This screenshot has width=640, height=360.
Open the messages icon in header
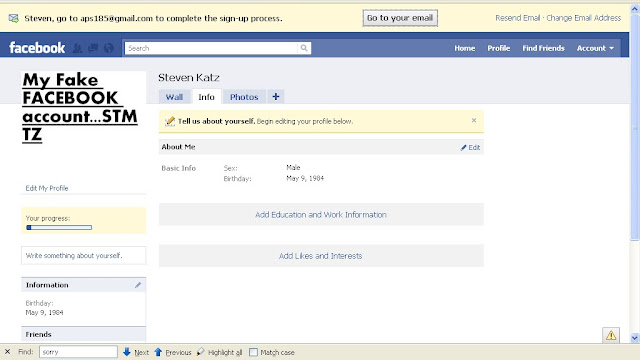93,48
